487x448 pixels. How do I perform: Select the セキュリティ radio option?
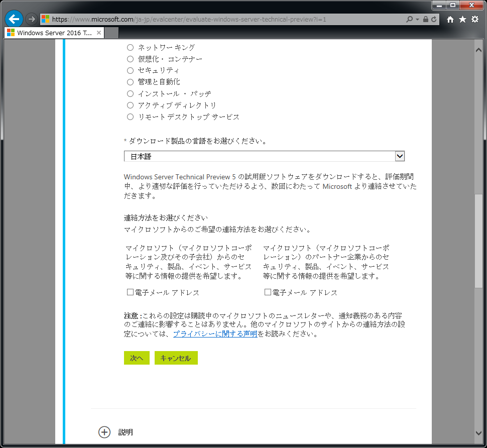[130, 70]
